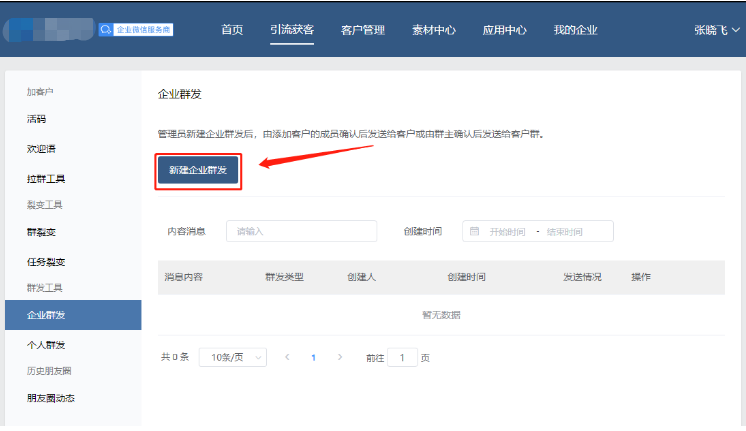The width and height of the screenshot is (746, 431).
Task: Click the 内容消息 search input field
Action: coord(301,231)
